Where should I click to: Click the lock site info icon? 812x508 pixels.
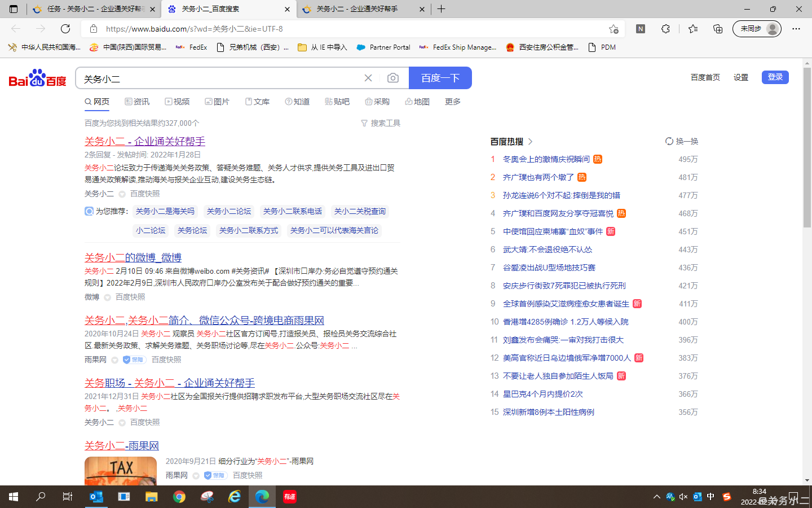(x=94, y=29)
